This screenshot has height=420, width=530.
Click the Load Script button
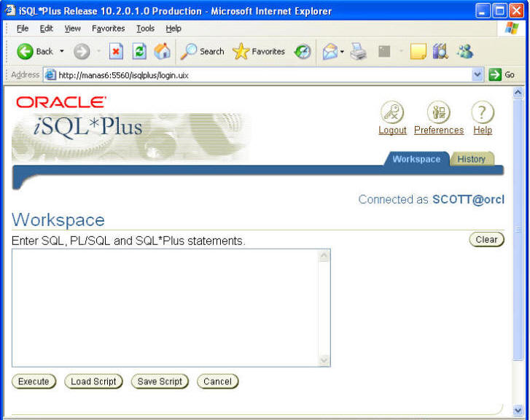93,381
